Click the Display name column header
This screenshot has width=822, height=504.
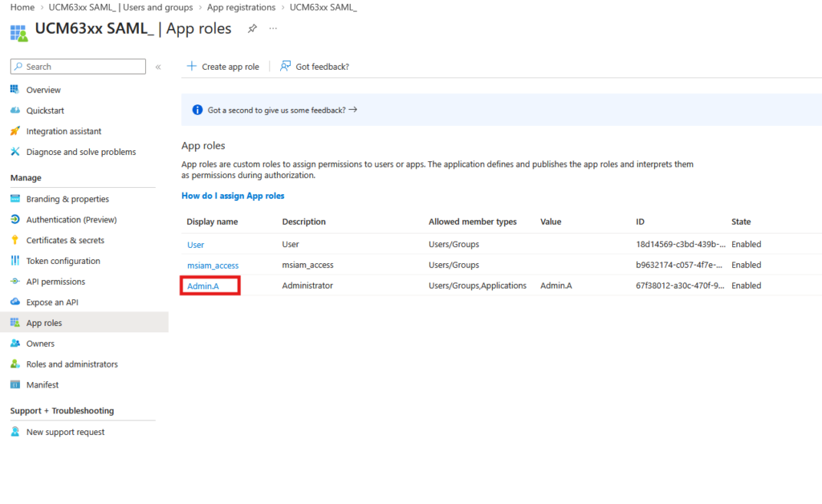212,222
